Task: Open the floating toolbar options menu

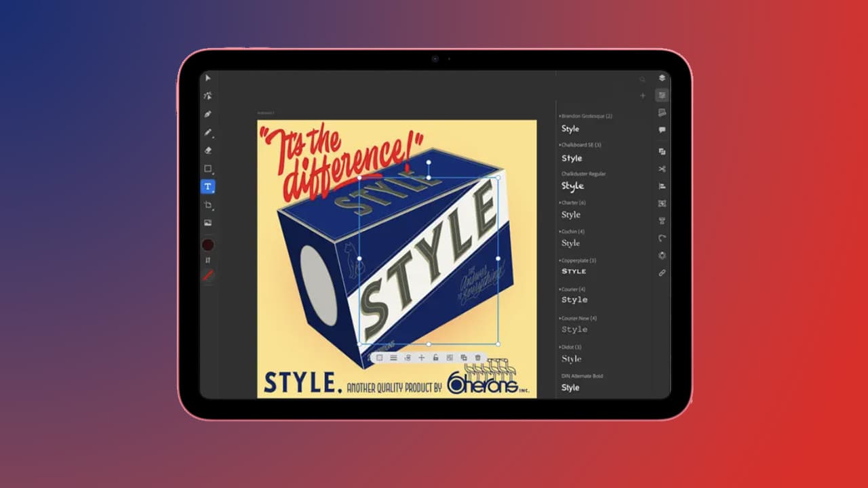Action: click(x=393, y=357)
